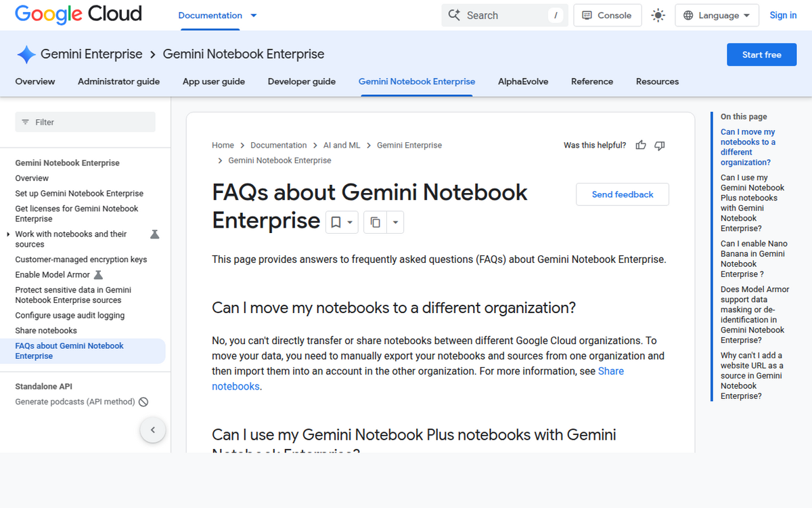The height and width of the screenshot is (508, 812).
Task: Jump to website URL as a source question
Action: coord(751,376)
